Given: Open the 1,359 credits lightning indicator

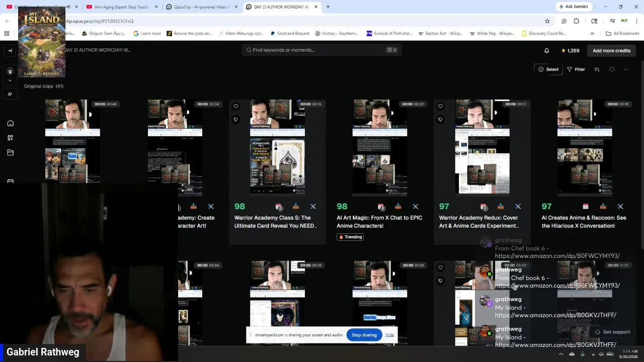Looking at the screenshot, I should 570,50.
